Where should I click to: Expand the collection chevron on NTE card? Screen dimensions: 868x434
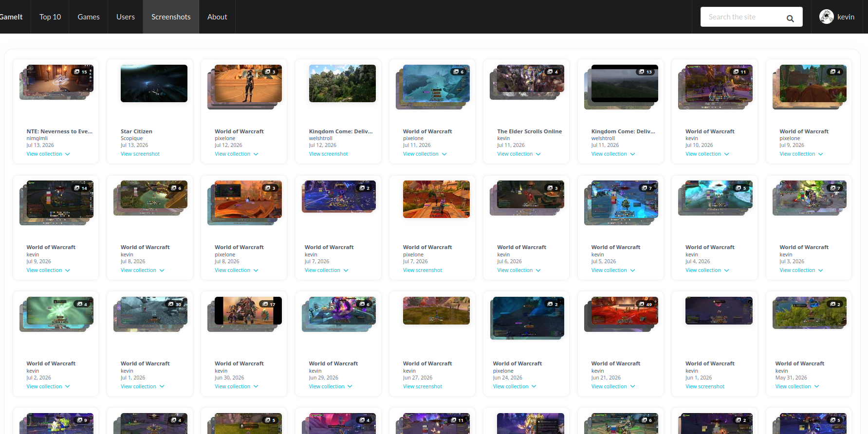pyautogui.click(x=67, y=154)
